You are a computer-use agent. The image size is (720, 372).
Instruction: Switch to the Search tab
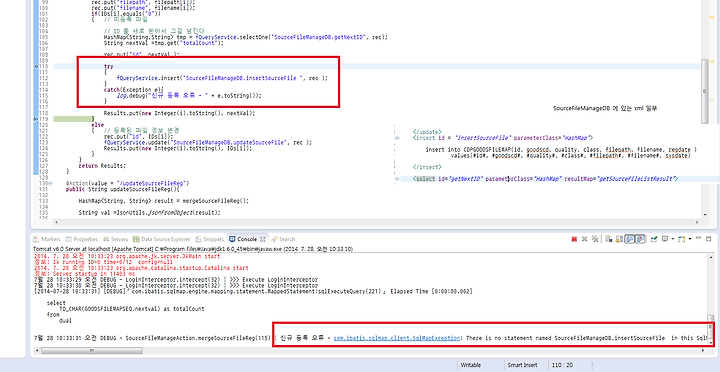tap(283, 239)
